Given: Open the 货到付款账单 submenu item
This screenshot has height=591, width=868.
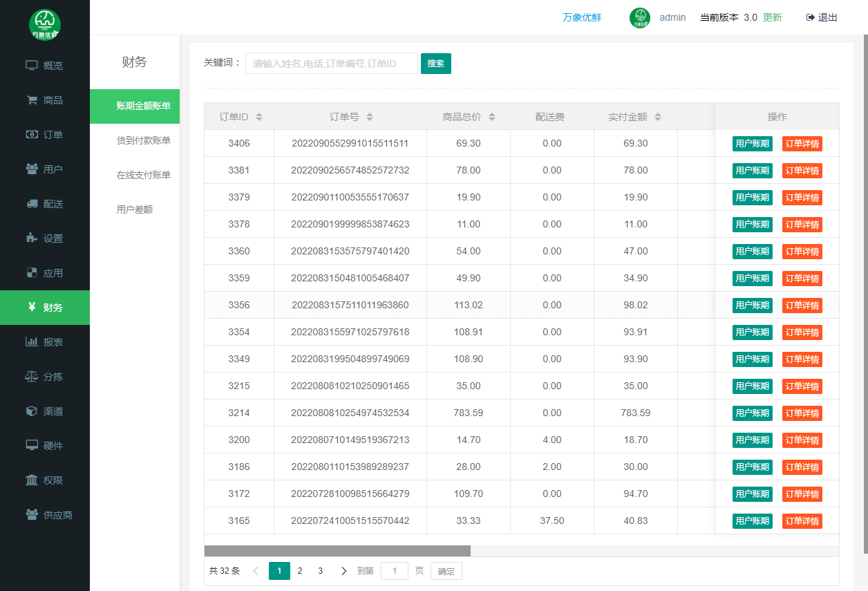Looking at the screenshot, I should click(143, 140).
